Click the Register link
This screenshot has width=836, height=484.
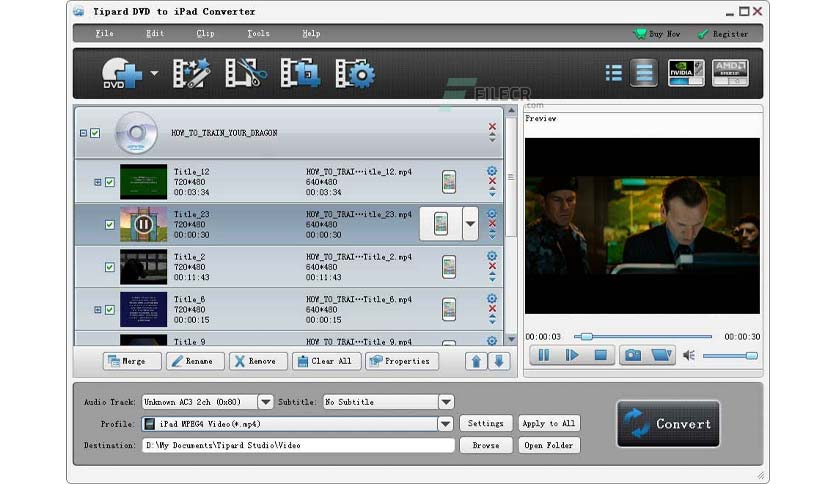pos(723,34)
